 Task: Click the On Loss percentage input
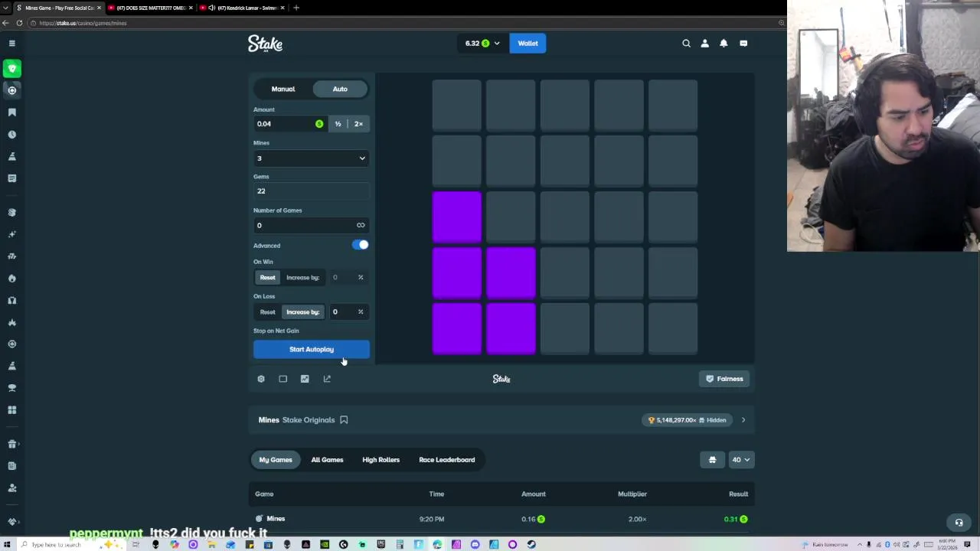(x=348, y=312)
